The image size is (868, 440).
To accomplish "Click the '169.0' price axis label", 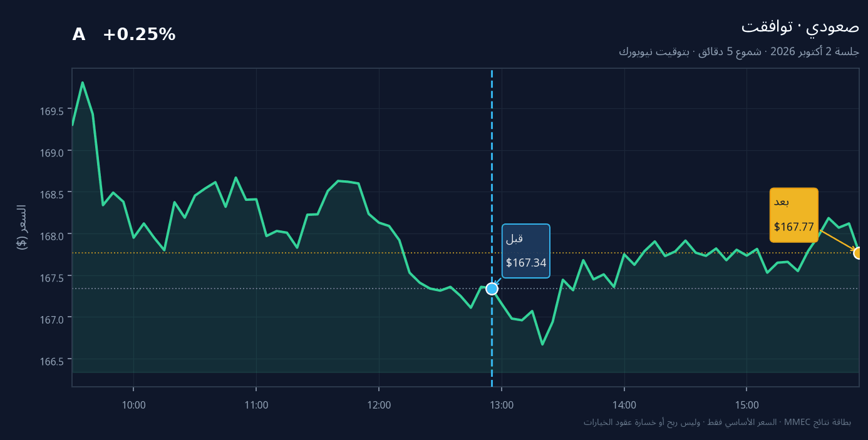I will (52, 153).
